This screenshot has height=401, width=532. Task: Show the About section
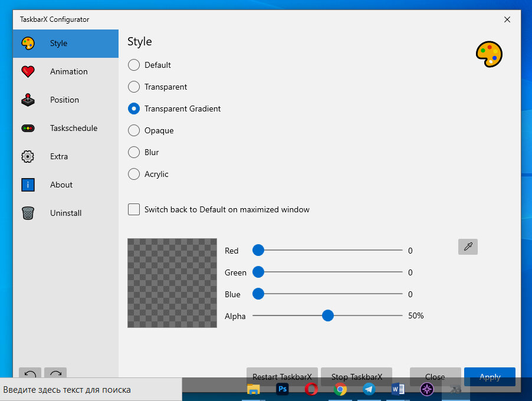pyautogui.click(x=66, y=185)
